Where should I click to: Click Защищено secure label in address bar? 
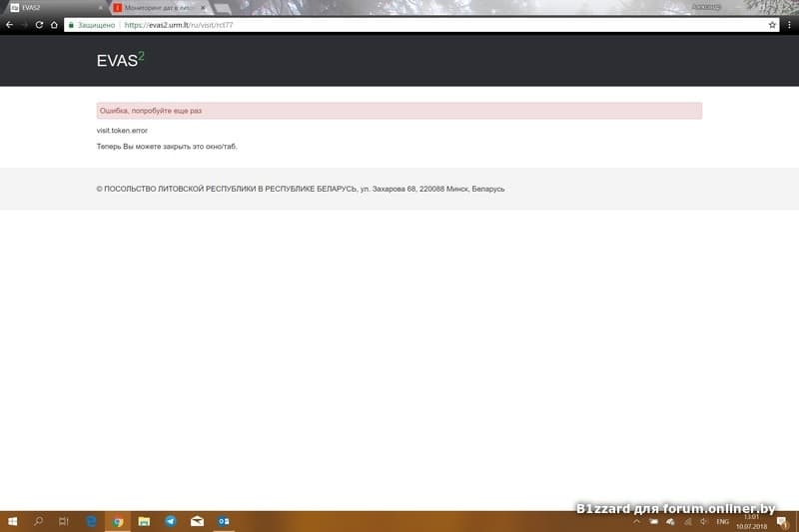pos(96,25)
